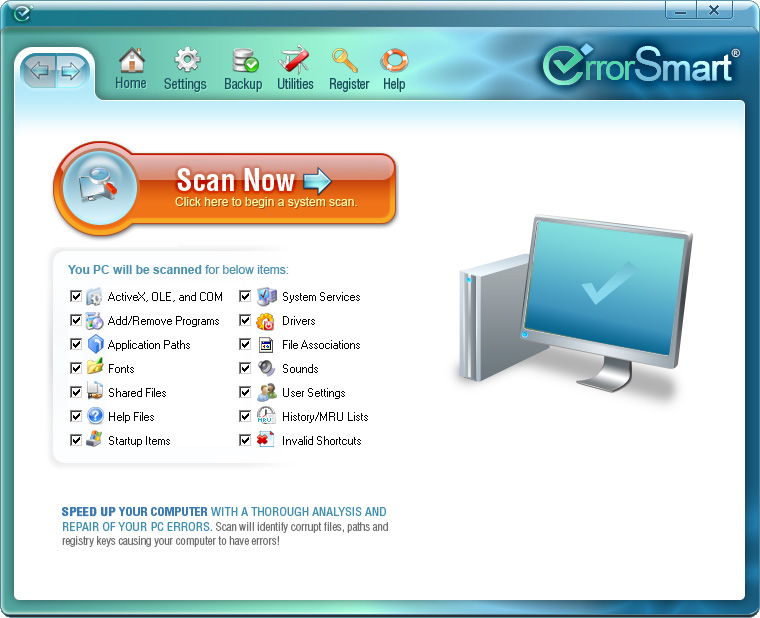Click the ErrorSmart logo

coord(641,65)
